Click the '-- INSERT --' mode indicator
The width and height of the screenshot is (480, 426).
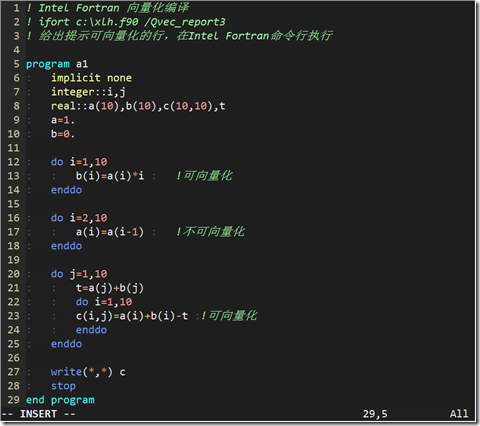[x=38, y=414]
